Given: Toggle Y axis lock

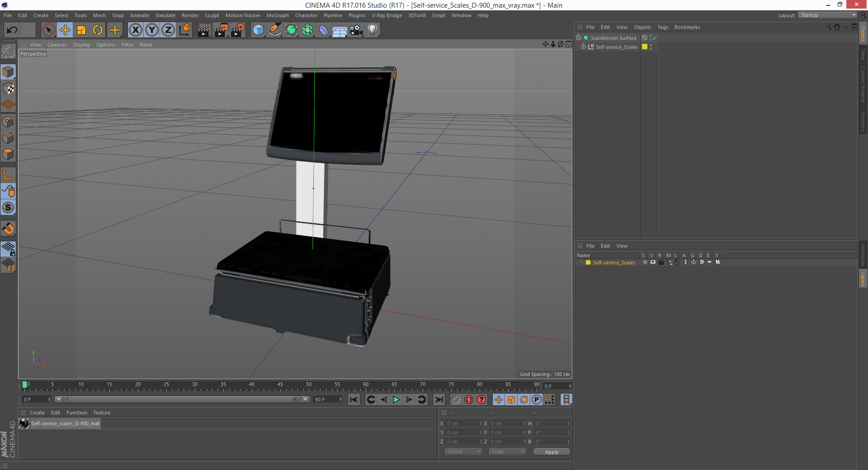Looking at the screenshot, I should [152, 30].
